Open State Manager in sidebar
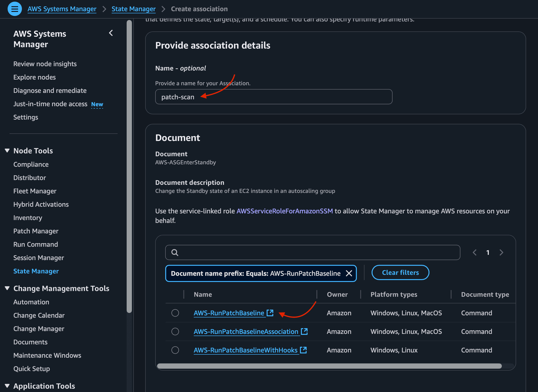 pos(36,271)
